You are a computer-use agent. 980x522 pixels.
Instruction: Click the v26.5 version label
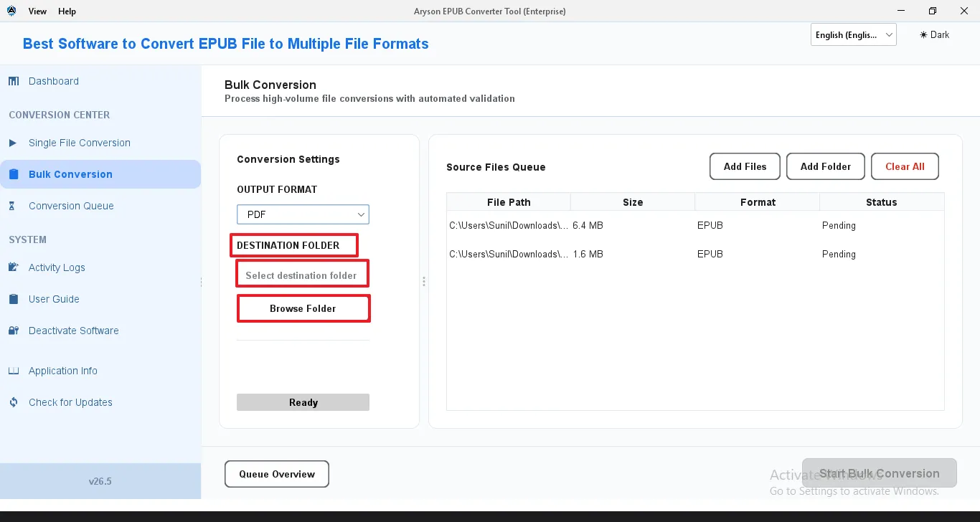click(x=100, y=481)
